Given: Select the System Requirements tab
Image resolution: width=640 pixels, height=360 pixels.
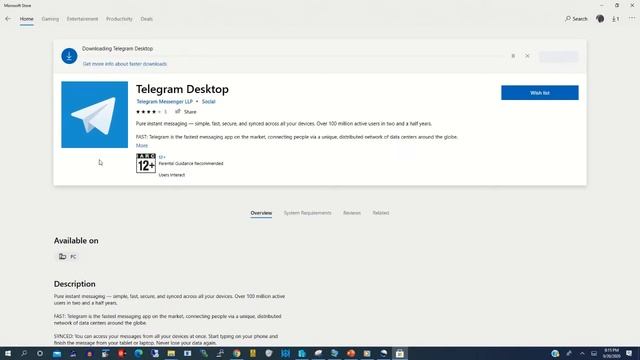Looking at the screenshot, I should pyautogui.click(x=307, y=213).
